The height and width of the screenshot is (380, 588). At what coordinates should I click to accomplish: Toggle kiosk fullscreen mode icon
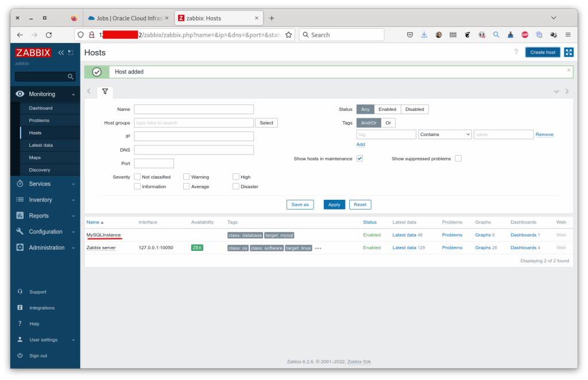568,52
